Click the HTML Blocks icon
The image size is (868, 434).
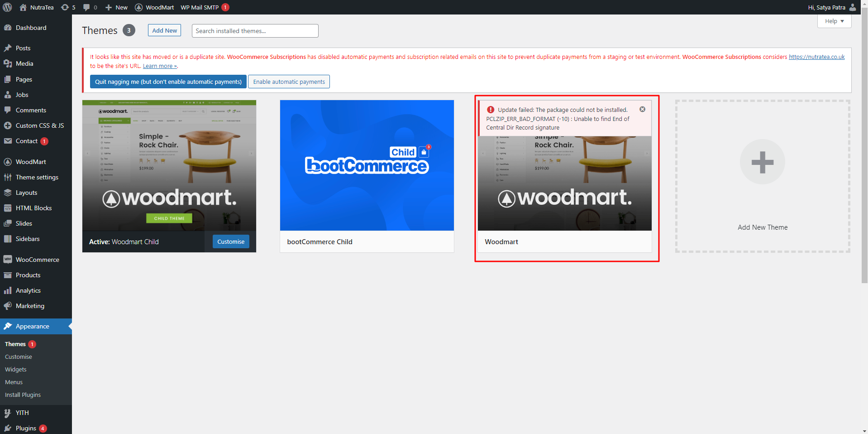[8, 208]
